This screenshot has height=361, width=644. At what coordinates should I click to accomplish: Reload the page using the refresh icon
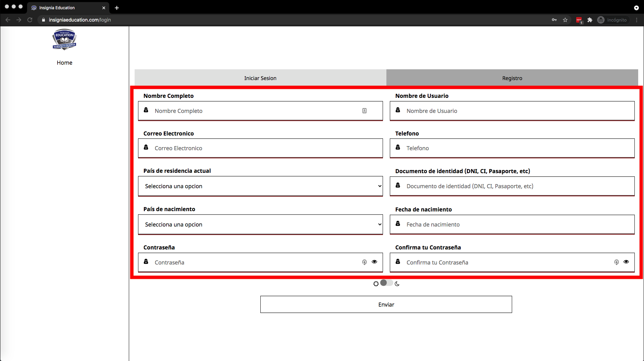coord(30,20)
